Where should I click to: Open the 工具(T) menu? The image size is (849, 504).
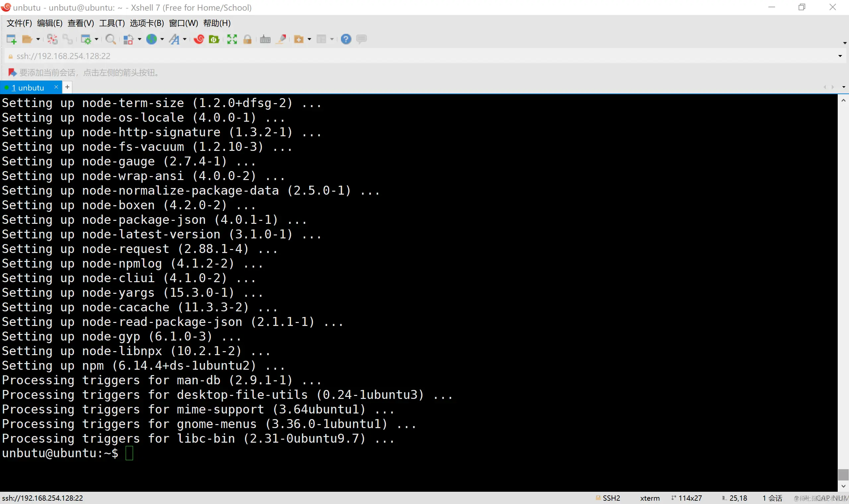pos(112,23)
